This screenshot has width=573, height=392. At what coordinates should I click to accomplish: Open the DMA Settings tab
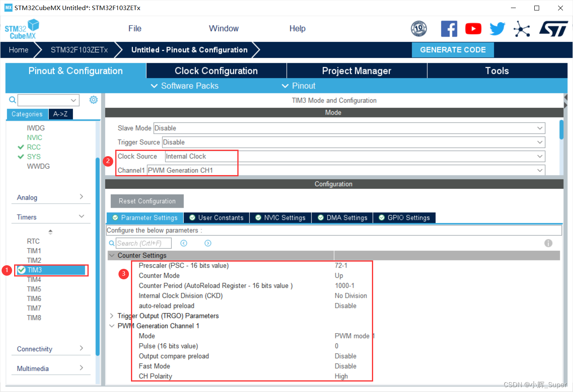tap(343, 218)
